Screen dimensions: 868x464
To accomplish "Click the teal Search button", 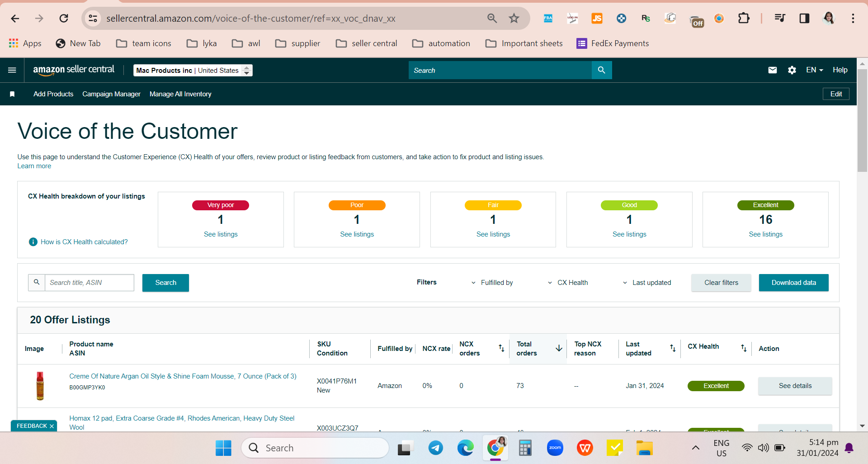I will tap(165, 283).
